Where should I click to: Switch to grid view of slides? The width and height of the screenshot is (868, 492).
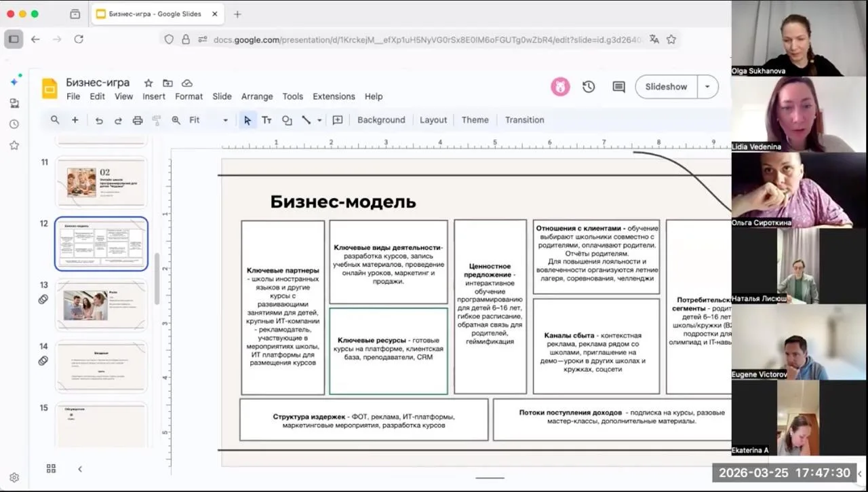click(51, 468)
